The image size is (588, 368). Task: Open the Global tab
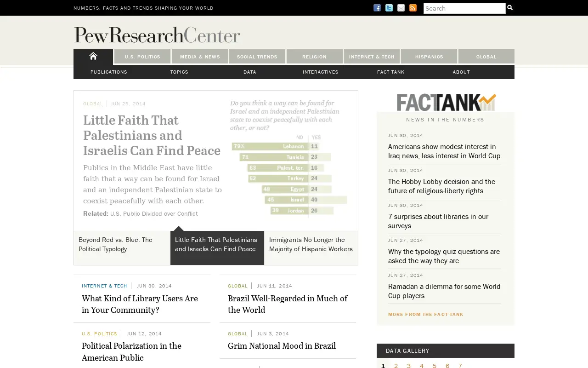(486, 57)
